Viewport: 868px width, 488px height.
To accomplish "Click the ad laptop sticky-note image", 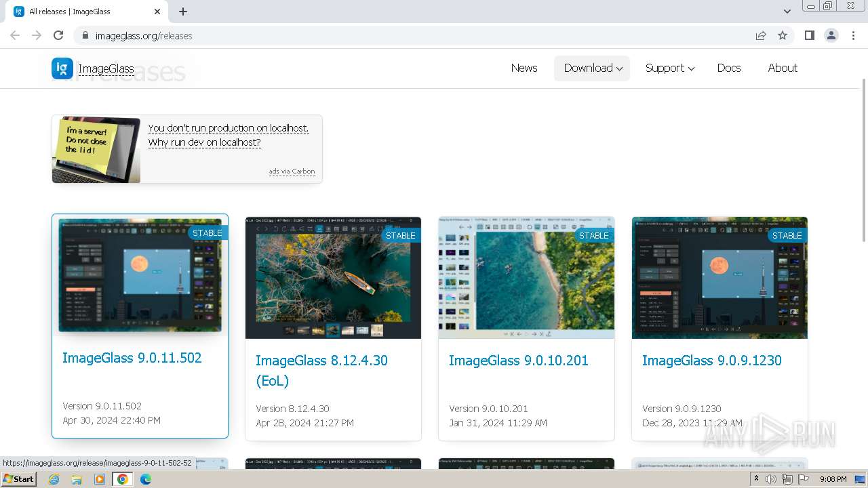I will [x=96, y=149].
